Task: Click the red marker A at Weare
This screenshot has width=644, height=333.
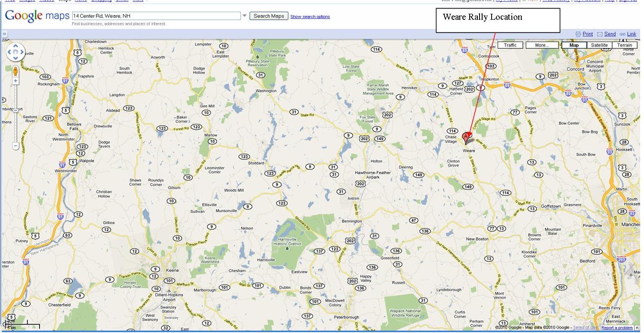Action: 466,138
